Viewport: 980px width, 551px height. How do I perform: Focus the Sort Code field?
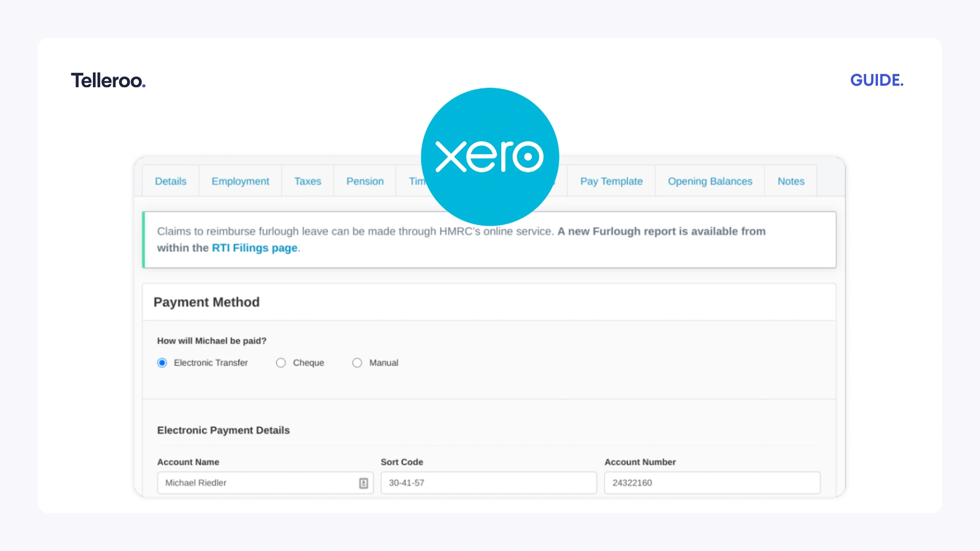click(488, 483)
